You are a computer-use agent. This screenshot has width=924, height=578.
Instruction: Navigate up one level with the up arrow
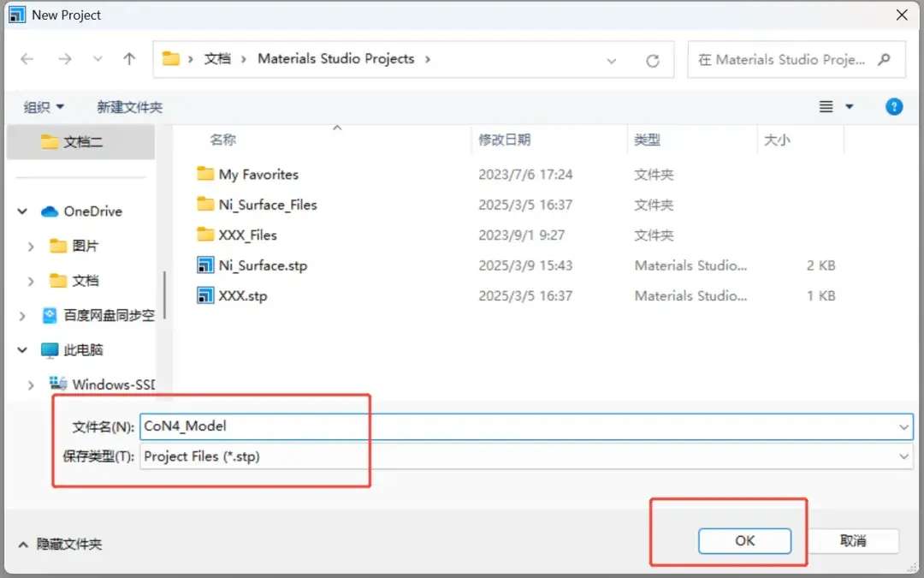coord(129,59)
